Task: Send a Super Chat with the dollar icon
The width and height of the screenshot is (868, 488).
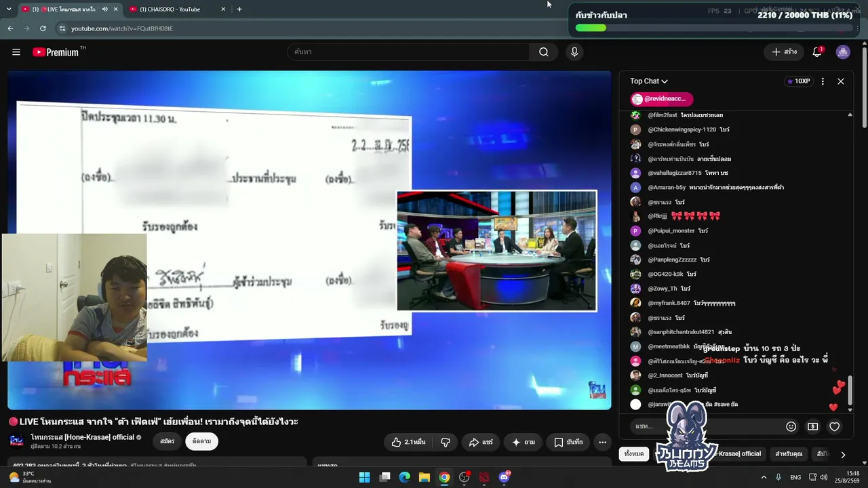Action: point(812,426)
